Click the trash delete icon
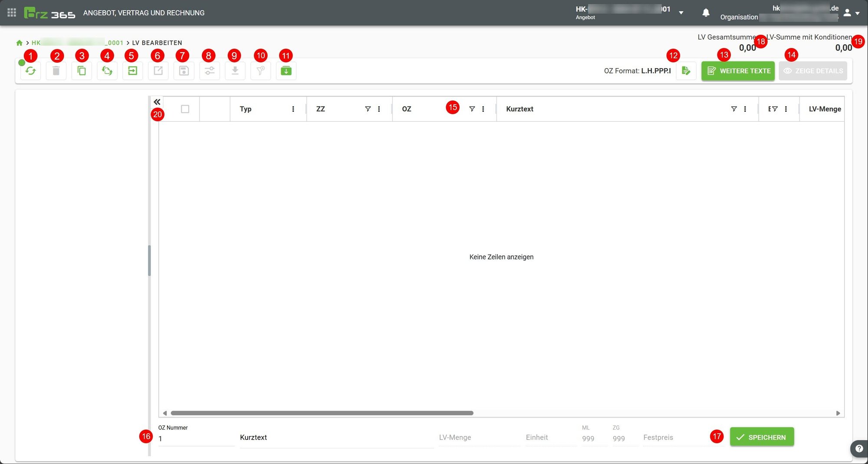Screen dimensions: 868x464 point(56,71)
